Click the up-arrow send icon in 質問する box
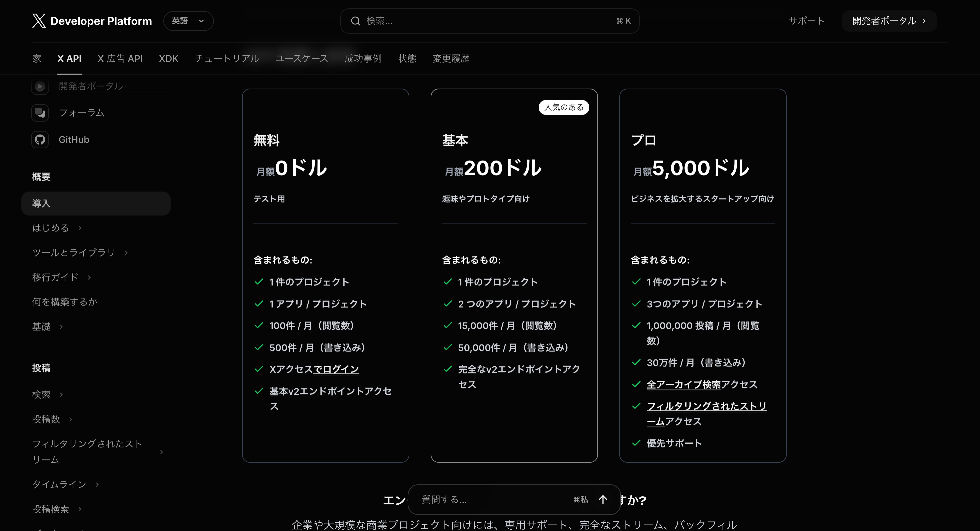 click(x=603, y=499)
